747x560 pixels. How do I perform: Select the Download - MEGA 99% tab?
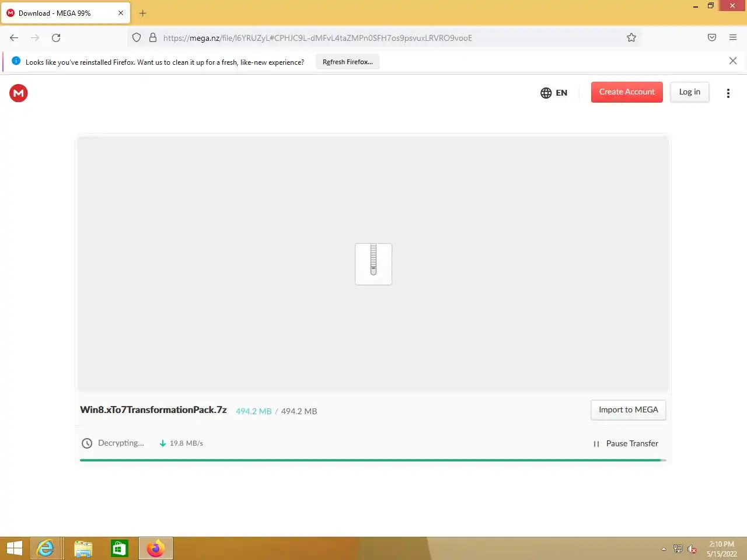65,13
